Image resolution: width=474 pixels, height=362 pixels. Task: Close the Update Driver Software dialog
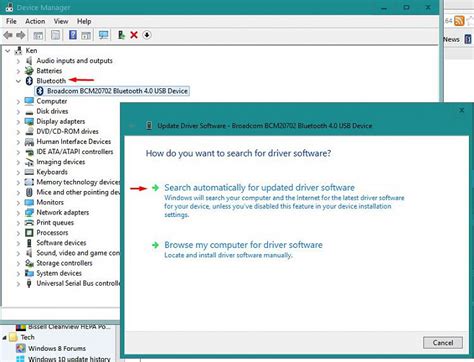[x=462, y=110]
